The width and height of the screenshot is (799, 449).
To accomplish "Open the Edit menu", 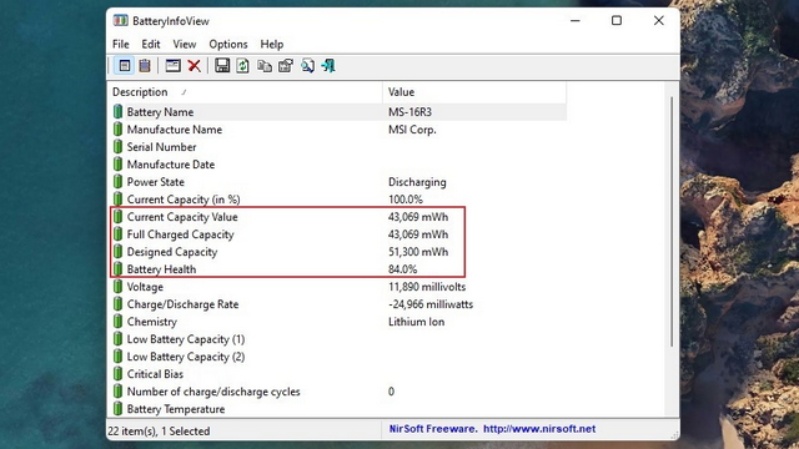I will (x=151, y=44).
